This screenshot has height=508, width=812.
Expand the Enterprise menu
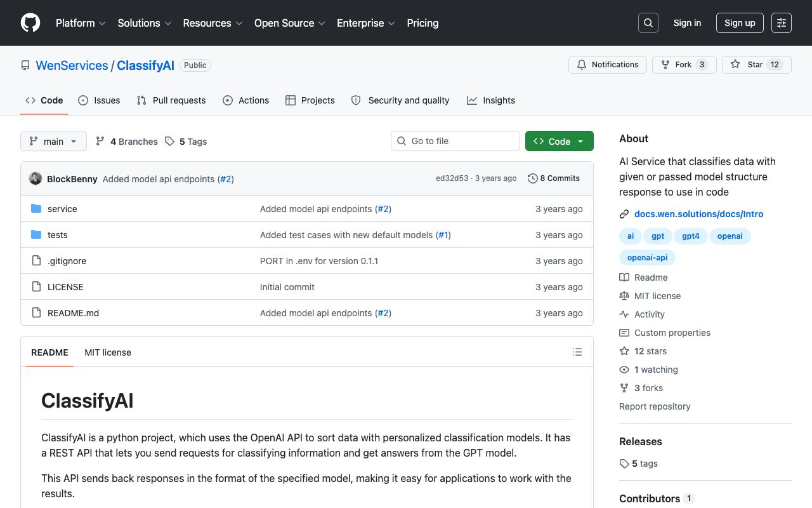pyautogui.click(x=366, y=23)
